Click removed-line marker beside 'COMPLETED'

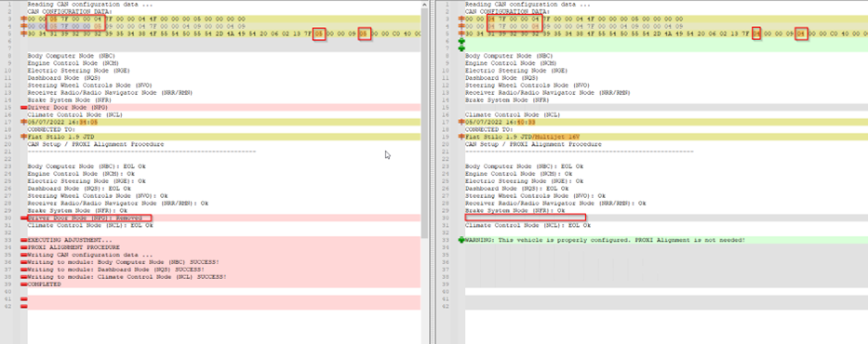(24, 284)
